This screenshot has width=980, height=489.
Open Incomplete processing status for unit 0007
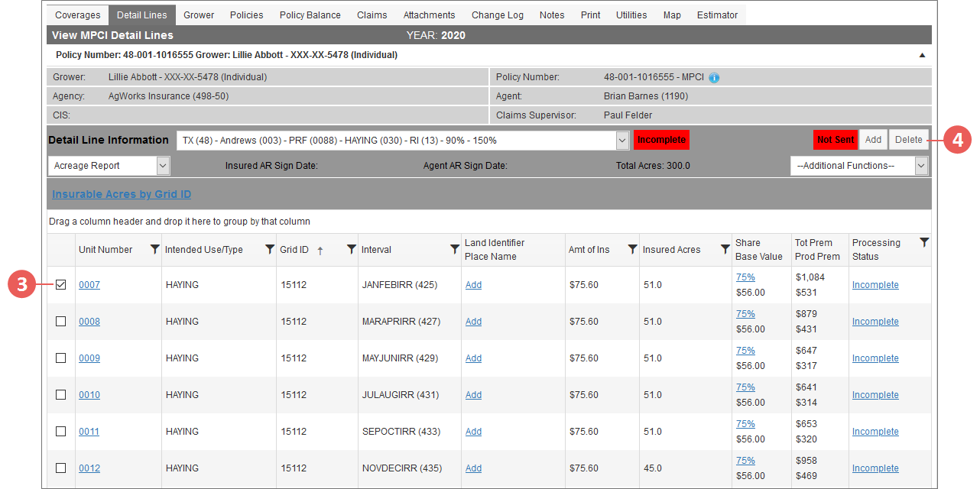point(875,285)
